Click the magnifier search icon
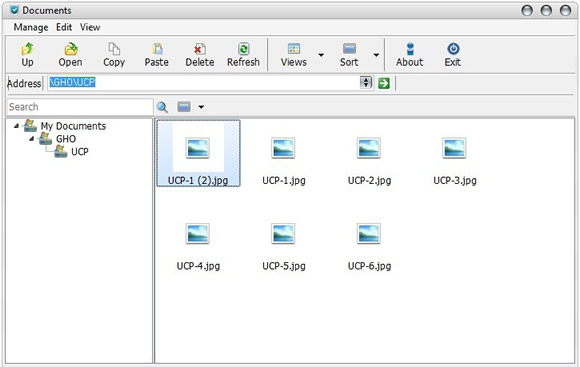The width and height of the screenshot is (580, 367). (162, 107)
